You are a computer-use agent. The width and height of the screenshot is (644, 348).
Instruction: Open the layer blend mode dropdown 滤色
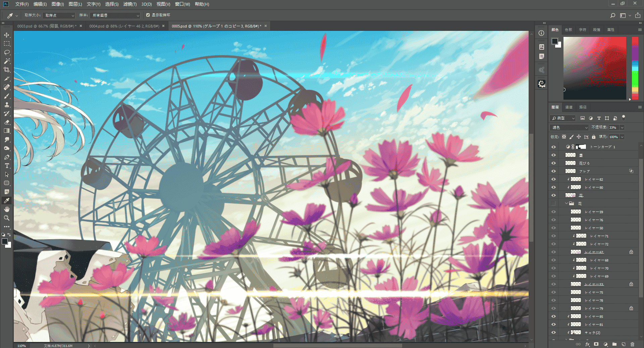pos(570,128)
